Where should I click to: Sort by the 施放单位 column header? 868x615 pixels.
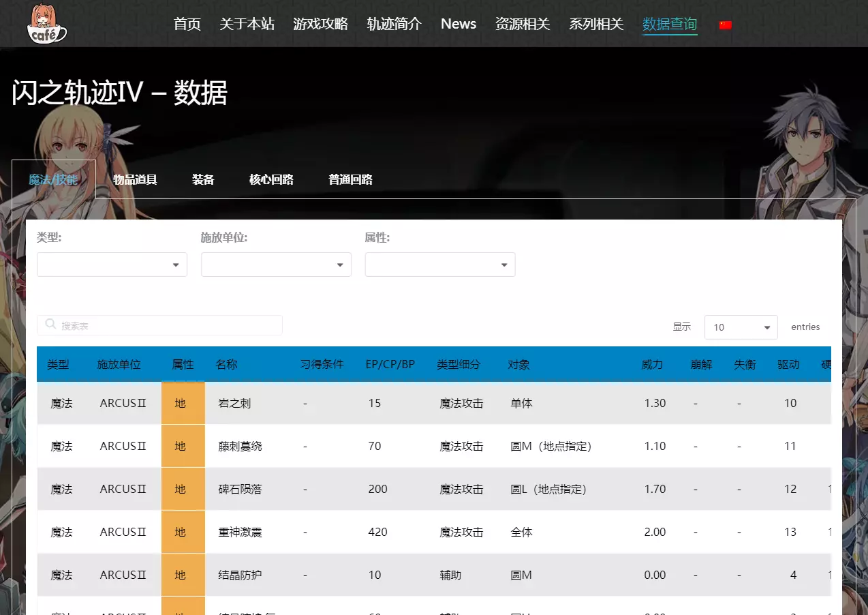pos(119,365)
